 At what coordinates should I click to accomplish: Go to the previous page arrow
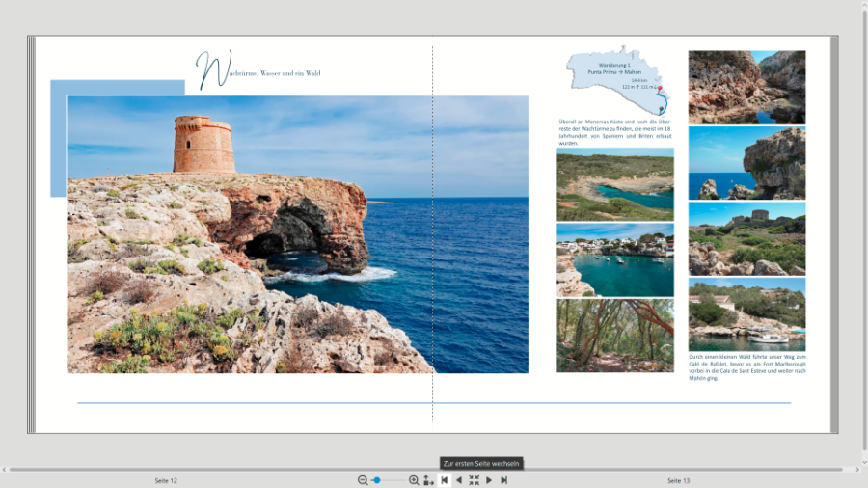(459, 480)
